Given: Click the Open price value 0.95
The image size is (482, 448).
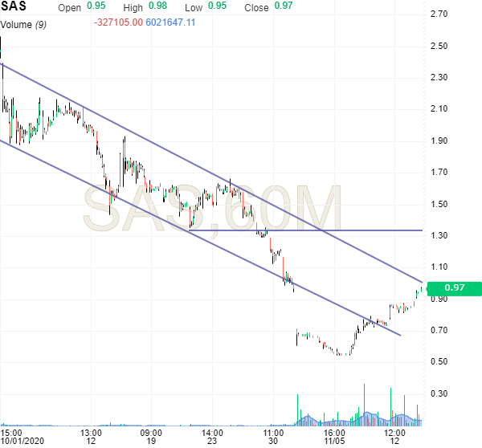Looking at the screenshot, I should pyautogui.click(x=96, y=7).
